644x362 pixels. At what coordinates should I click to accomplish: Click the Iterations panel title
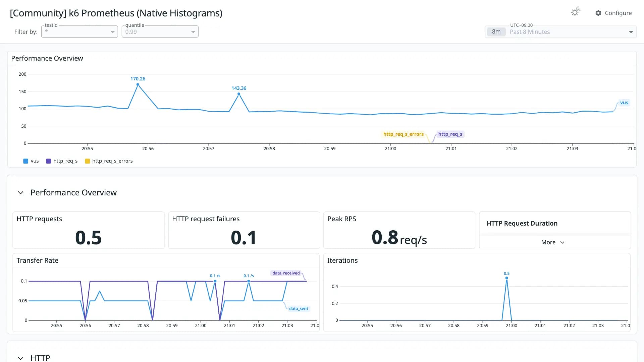point(342,260)
